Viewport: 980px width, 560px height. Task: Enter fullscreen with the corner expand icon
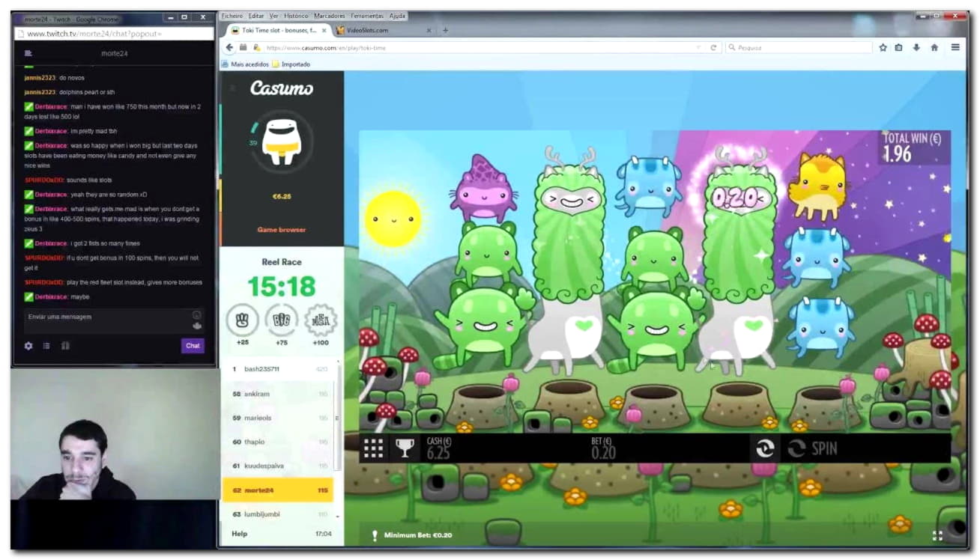[937, 535]
